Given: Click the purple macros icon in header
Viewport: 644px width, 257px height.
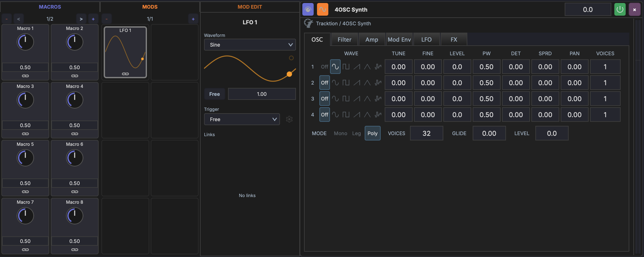Looking at the screenshot, I should click(308, 10).
